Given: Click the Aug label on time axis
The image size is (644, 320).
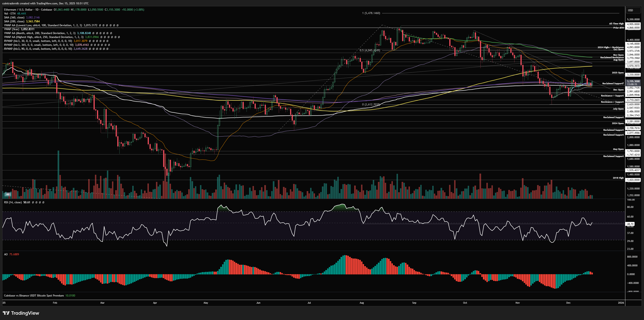Looking at the screenshot, I should point(362,303).
